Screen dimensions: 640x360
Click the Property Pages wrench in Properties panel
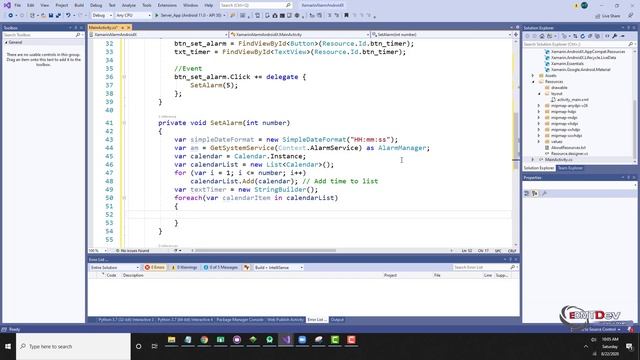(x=544, y=193)
